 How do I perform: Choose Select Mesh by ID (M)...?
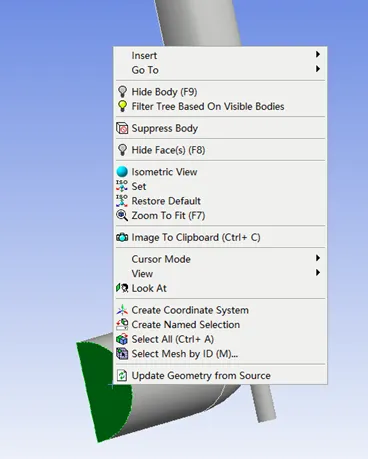click(221, 354)
